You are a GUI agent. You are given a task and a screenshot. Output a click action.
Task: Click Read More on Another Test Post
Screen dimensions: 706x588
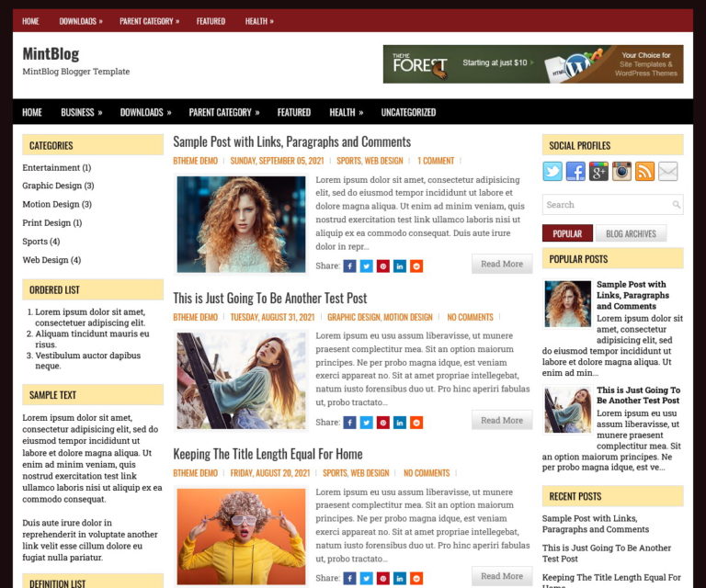click(x=502, y=420)
